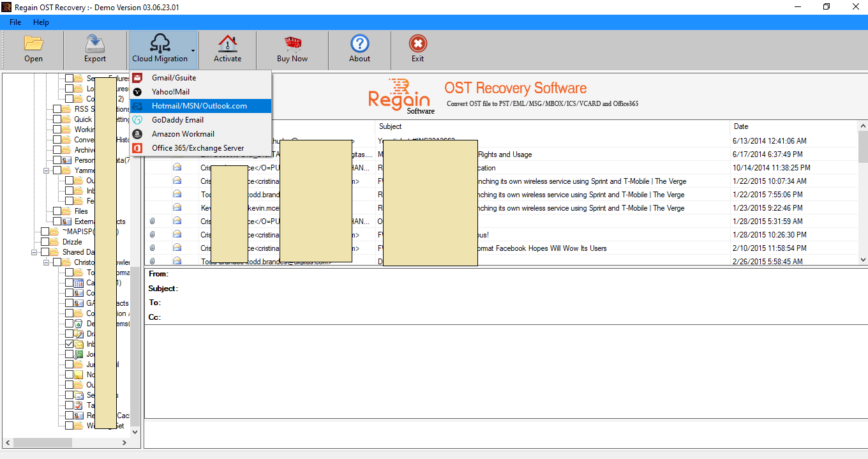The width and height of the screenshot is (868, 459).
Task: Check the Yammer folder checkbox
Action: click(x=57, y=170)
